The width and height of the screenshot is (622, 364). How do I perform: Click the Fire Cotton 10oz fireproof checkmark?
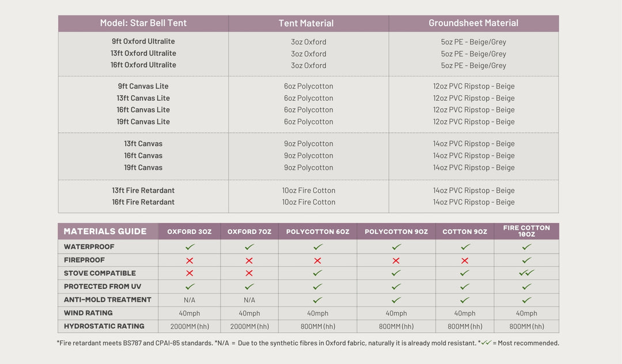526,260
